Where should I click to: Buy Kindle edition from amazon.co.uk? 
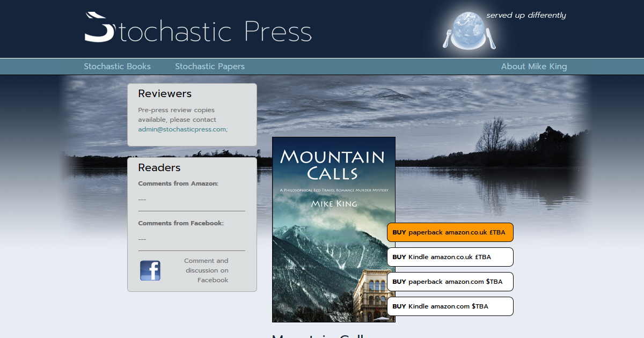point(450,257)
